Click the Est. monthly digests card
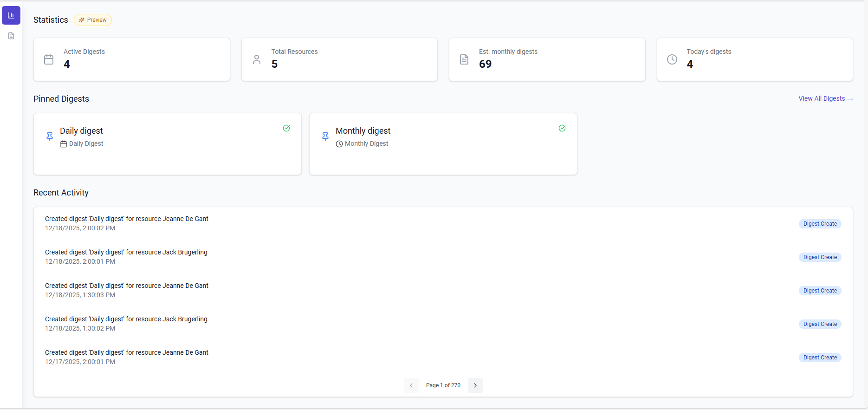The height and width of the screenshot is (410, 868). tap(547, 59)
